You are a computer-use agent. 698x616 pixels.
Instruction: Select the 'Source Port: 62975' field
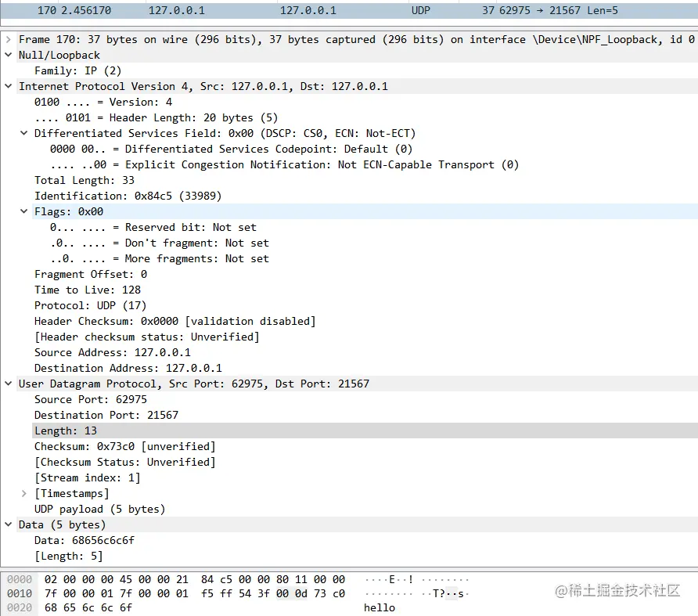[x=91, y=399]
